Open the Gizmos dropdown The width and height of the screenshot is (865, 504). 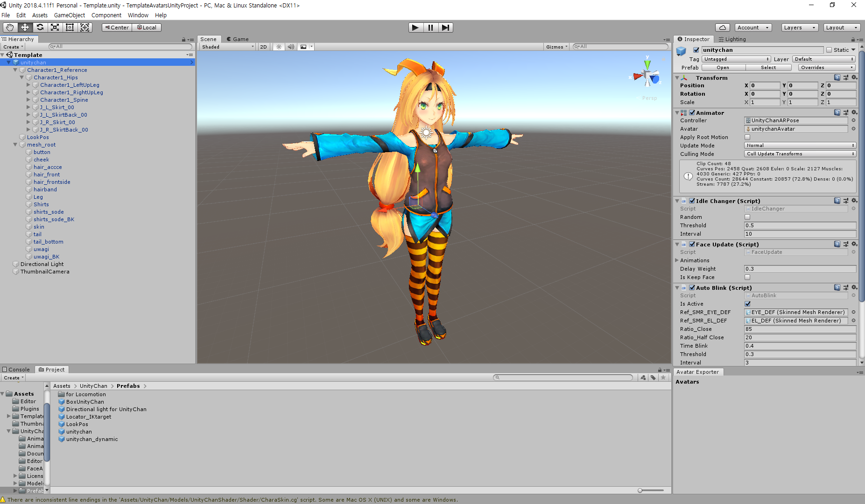click(x=557, y=47)
